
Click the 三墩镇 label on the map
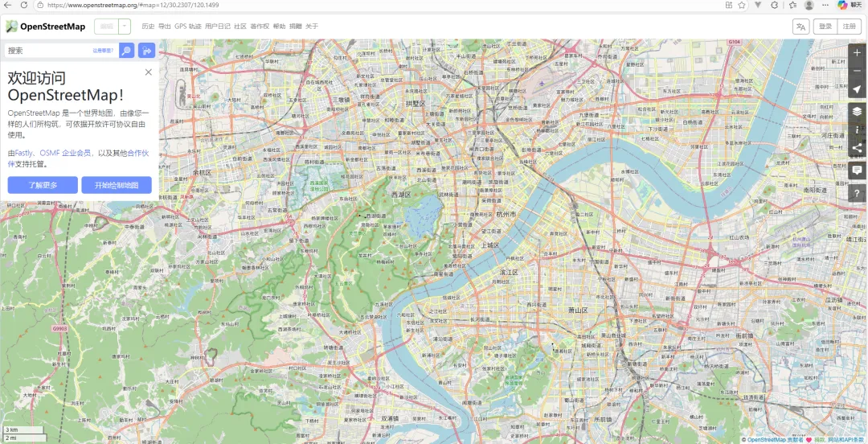(341, 100)
